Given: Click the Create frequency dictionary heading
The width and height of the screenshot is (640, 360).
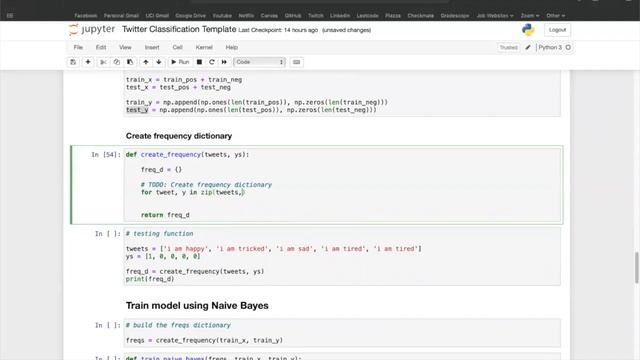Looking at the screenshot, I should click(179, 136).
